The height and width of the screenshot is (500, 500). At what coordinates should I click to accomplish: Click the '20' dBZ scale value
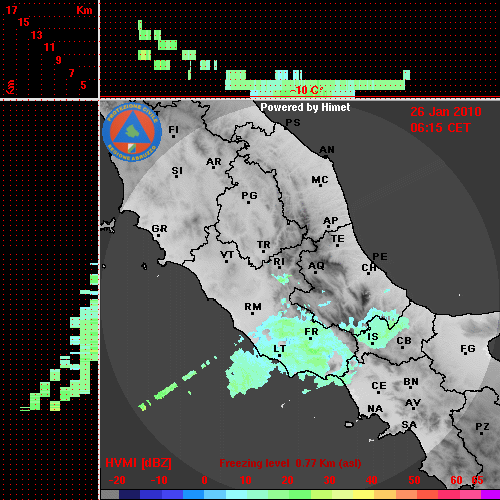[x=287, y=480]
